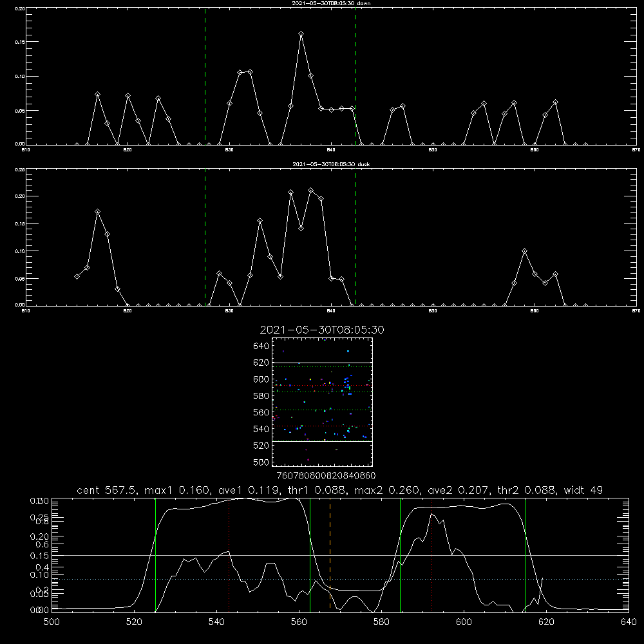Click the '620' label on scatter image y-axis
The width and height of the screenshot is (644, 644).
261,363
